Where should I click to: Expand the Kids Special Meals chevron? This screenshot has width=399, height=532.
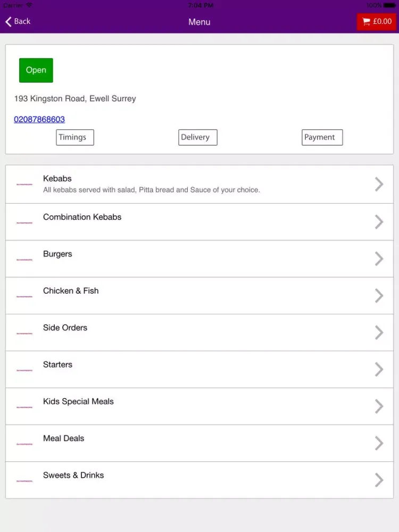coord(379,406)
